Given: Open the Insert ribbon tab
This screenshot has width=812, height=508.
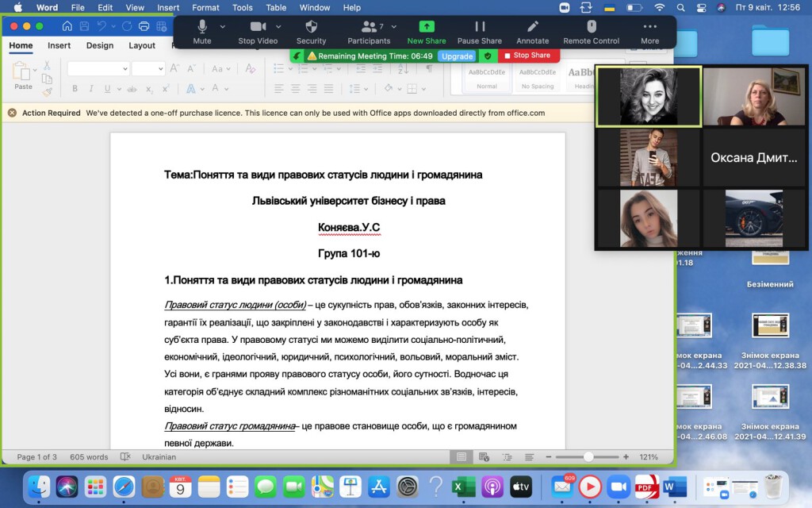Looking at the screenshot, I should (x=59, y=45).
